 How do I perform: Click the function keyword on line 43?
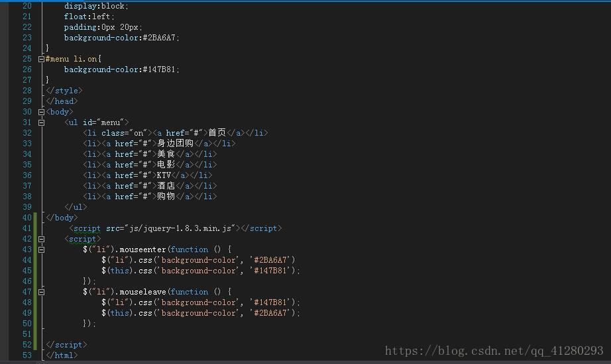(190, 250)
